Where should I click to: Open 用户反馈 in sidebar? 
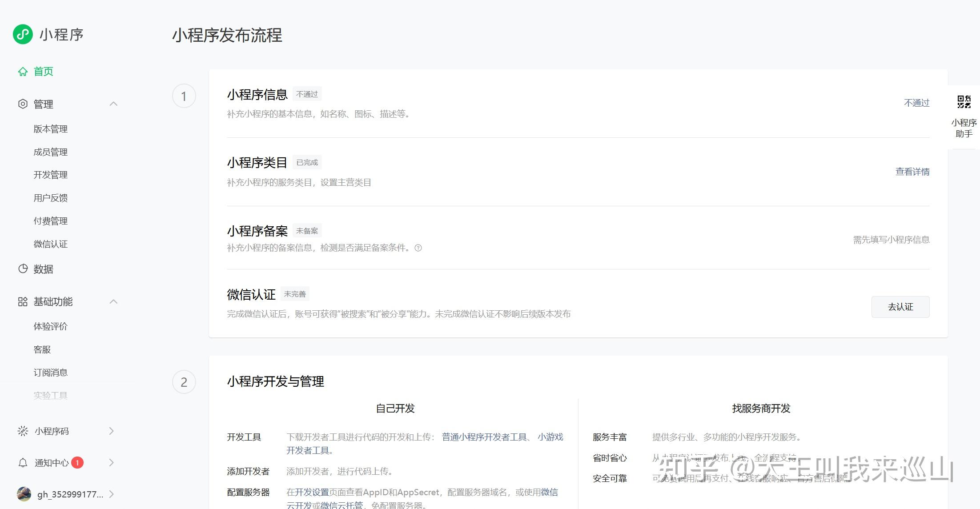[51, 198]
